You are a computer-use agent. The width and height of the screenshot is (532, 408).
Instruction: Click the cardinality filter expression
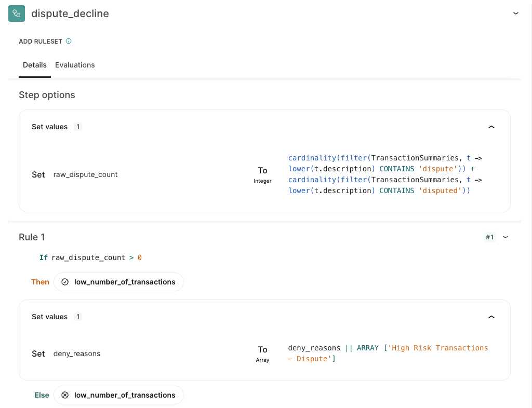click(385, 174)
